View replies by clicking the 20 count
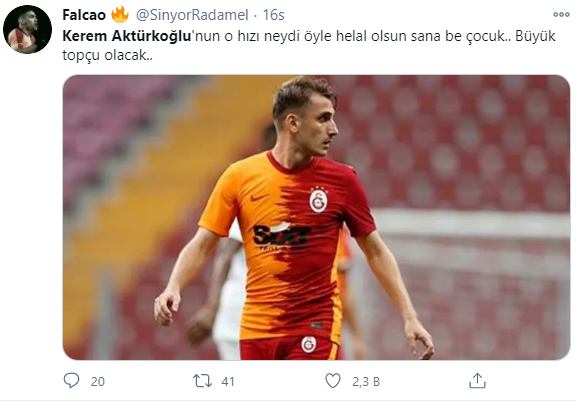 pos(98,381)
